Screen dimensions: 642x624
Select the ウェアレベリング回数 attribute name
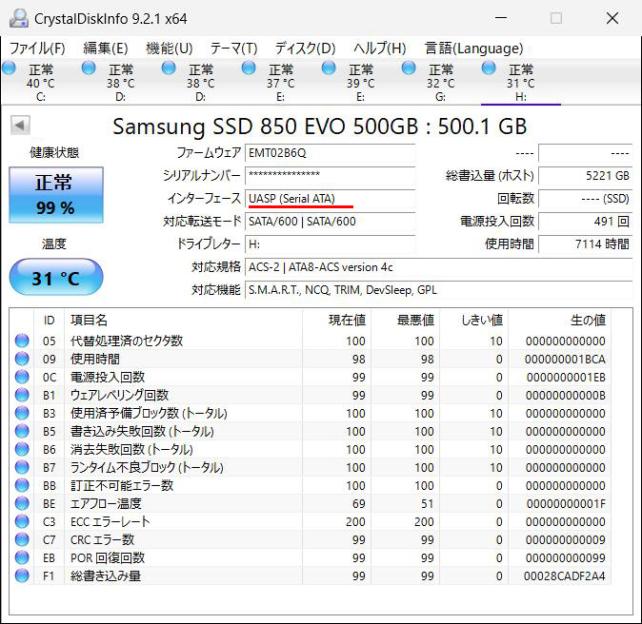click(x=119, y=395)
